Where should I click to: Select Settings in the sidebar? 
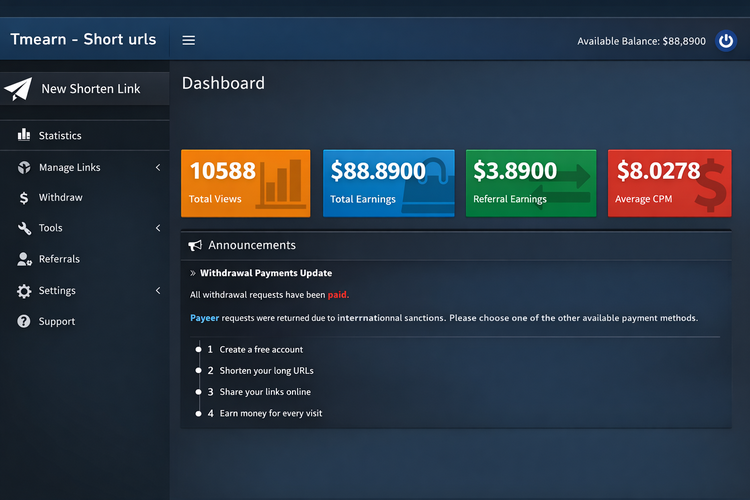pos(85,290)
